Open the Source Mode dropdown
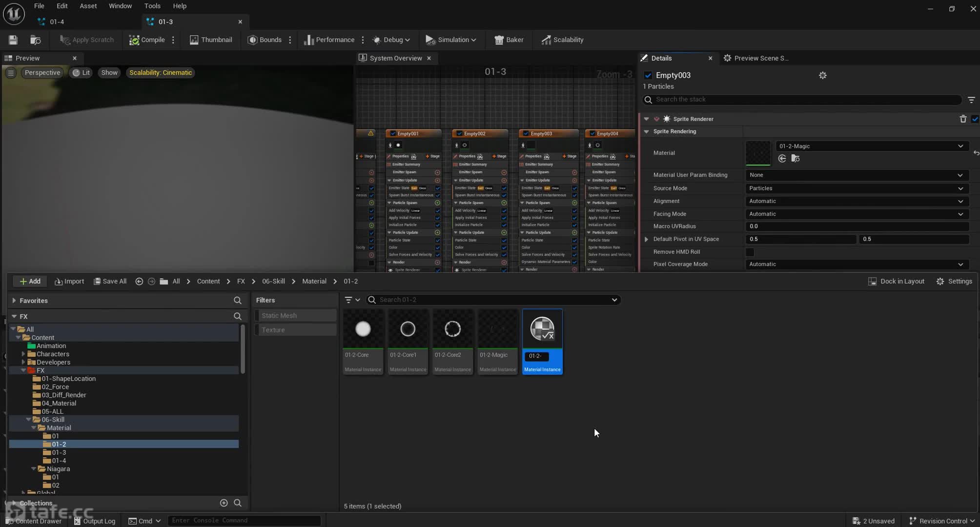The image size is (980, 527). [x=857, y=188]
